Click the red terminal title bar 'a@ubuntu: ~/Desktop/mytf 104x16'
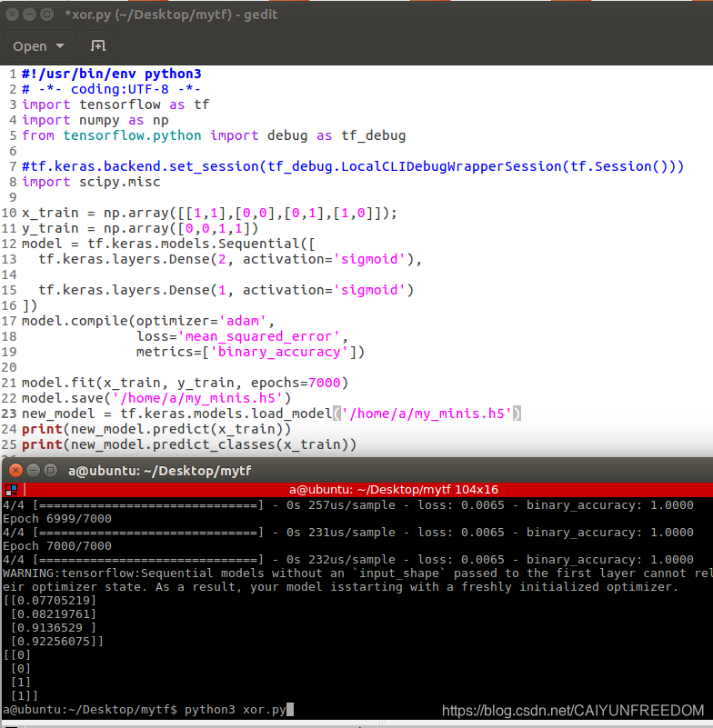The height and width of the screenshot is (728, 713). [394, 489]
